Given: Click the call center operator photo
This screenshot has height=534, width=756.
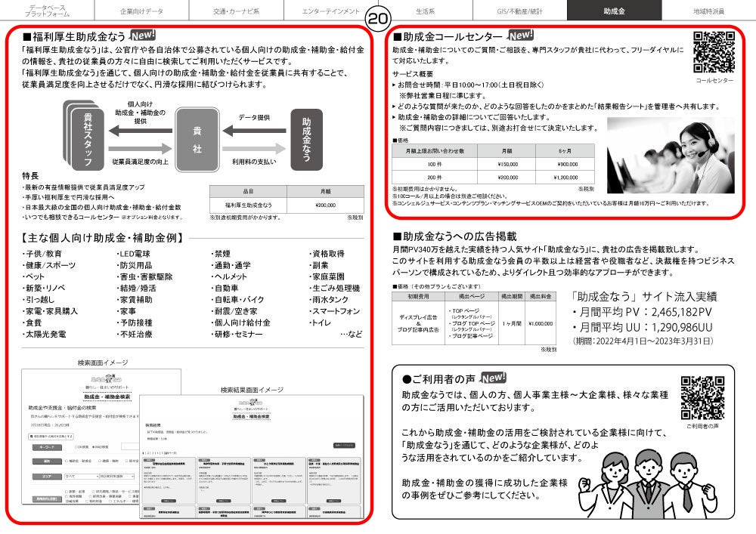Looking at the screenshot, I should tap(671, 155).
